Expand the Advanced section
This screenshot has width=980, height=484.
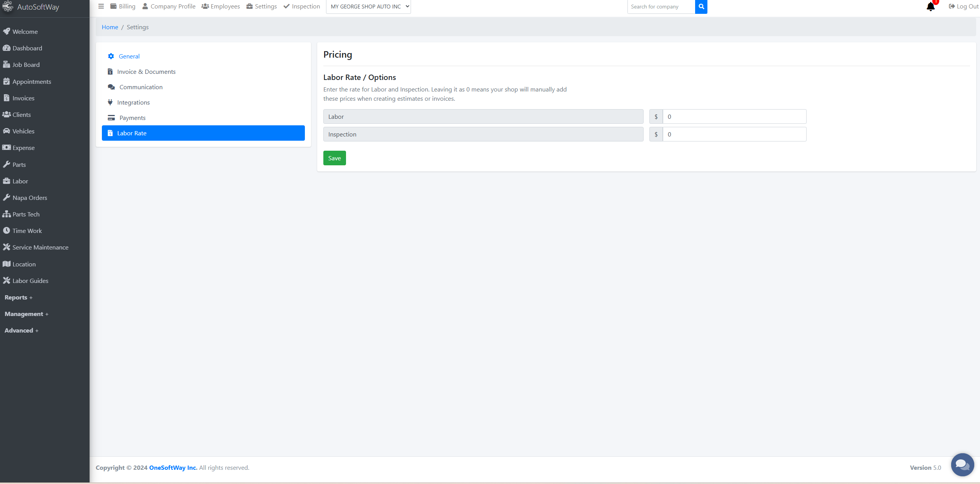[21, 330]
